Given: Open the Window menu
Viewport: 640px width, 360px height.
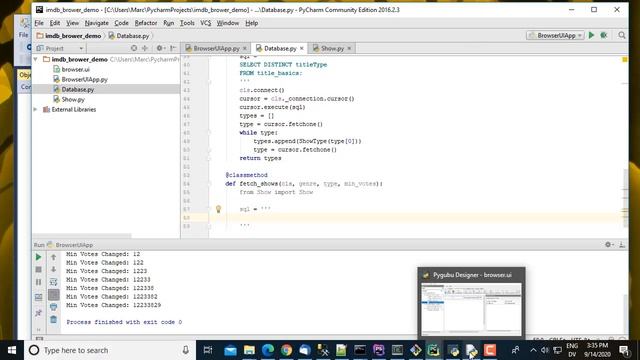Looking at the screenshot, I should 227,23.
